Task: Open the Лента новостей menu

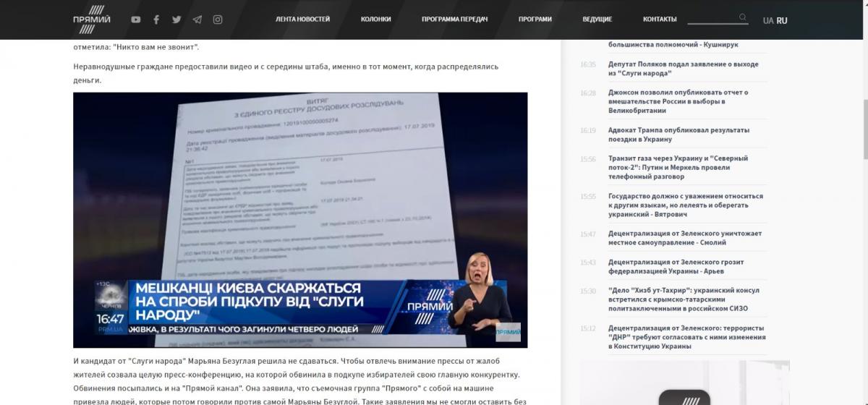Action: click(x=302, y=20)
